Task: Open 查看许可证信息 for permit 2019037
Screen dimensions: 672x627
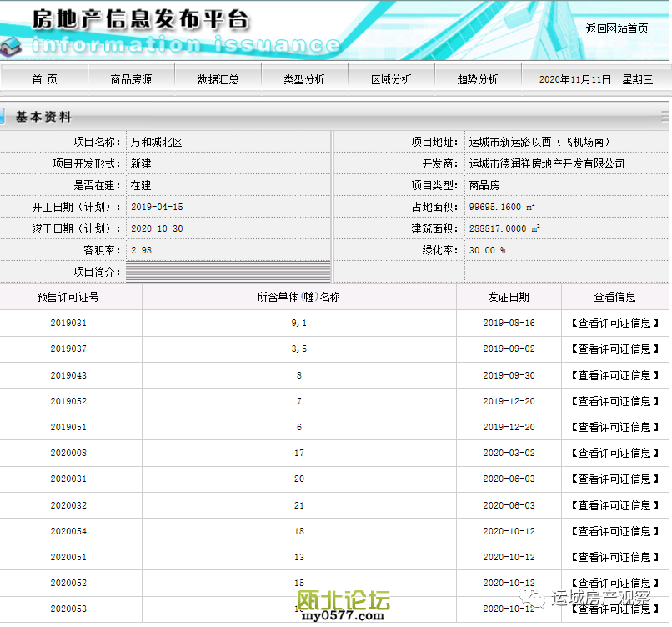Action: (x=615, y=349)
